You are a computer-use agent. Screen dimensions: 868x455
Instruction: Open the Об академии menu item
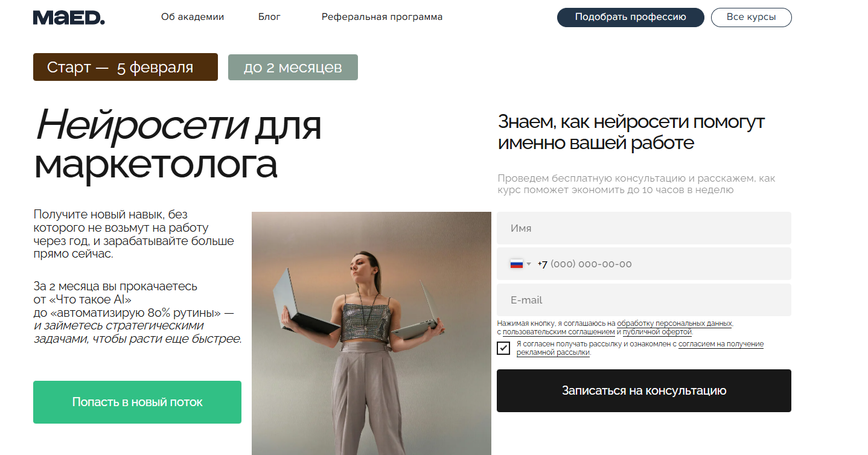(193, 17)
